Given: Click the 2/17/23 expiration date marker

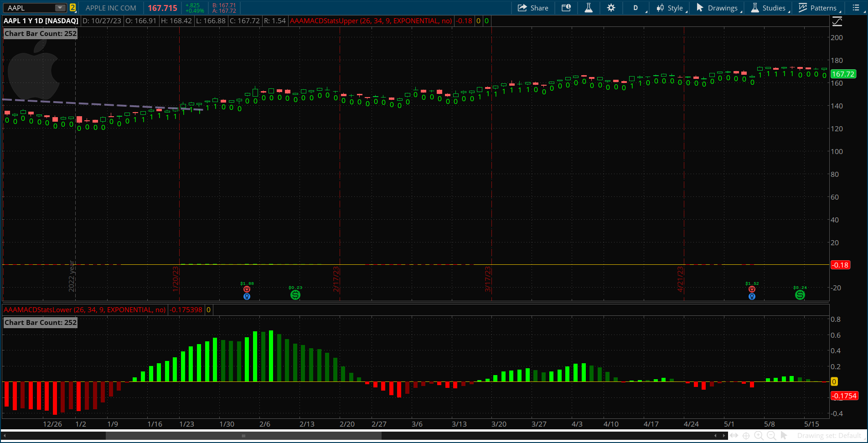Looking at the screenshot, I should pos(336,279).
